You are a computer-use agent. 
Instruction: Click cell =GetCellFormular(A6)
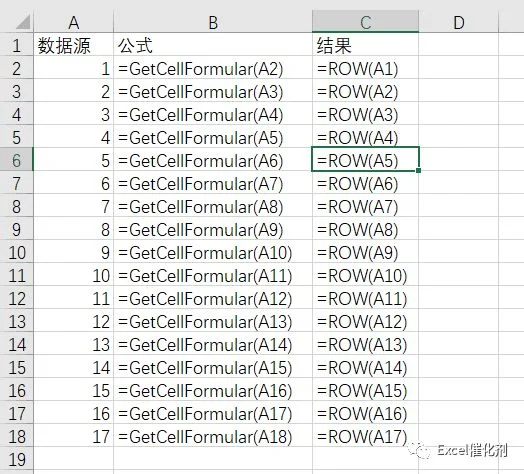click(x=213, y=160)
